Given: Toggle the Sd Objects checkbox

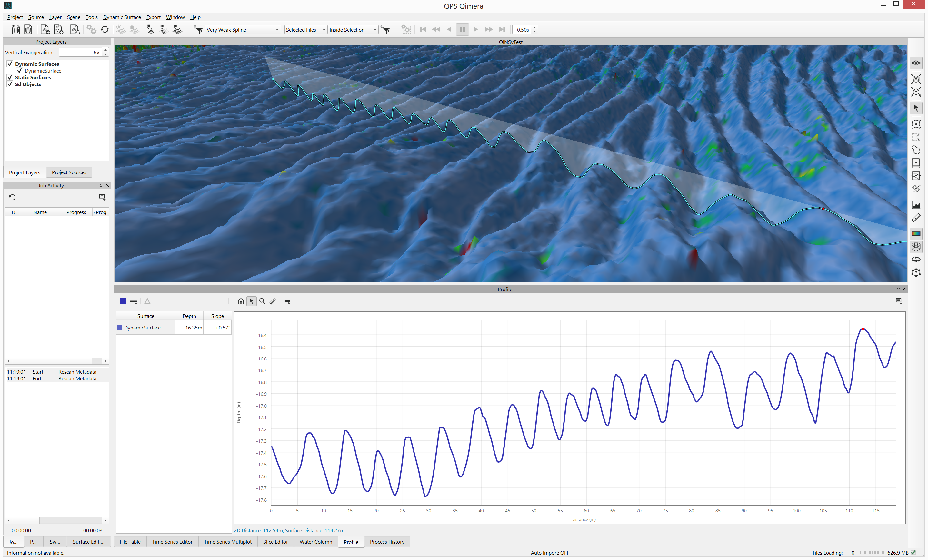Looking at the screenshot, I should click(x=10, y=84).
